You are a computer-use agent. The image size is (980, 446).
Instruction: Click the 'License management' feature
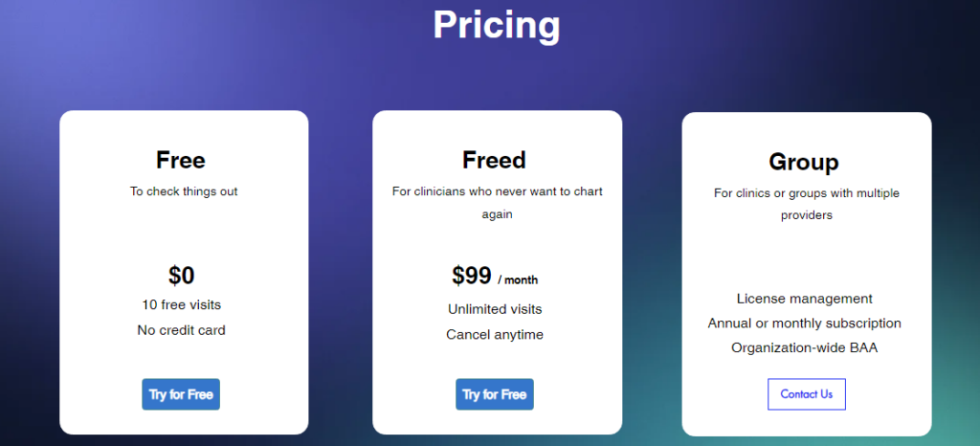tap(805, 299)
